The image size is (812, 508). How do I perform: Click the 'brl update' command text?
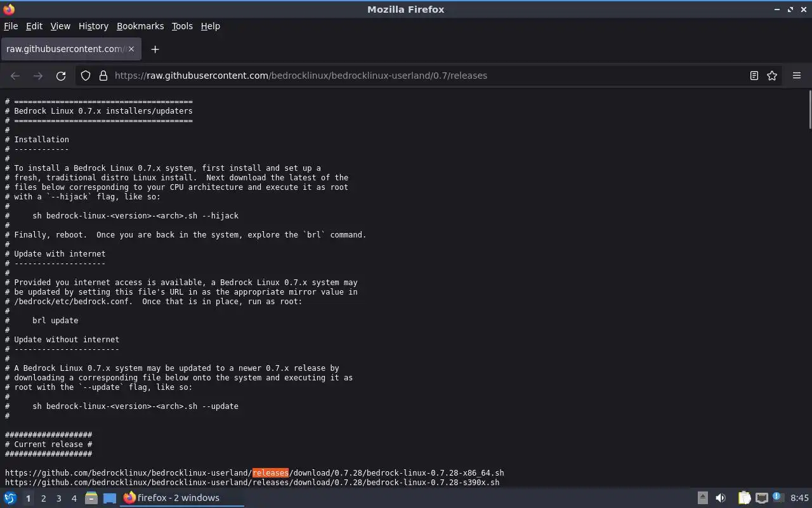[55, 321]
